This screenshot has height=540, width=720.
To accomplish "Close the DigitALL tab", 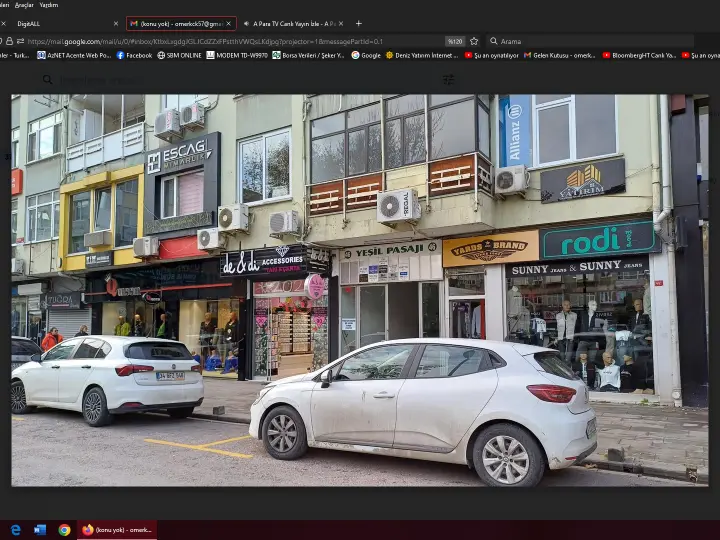I will [x=116, y=23].
